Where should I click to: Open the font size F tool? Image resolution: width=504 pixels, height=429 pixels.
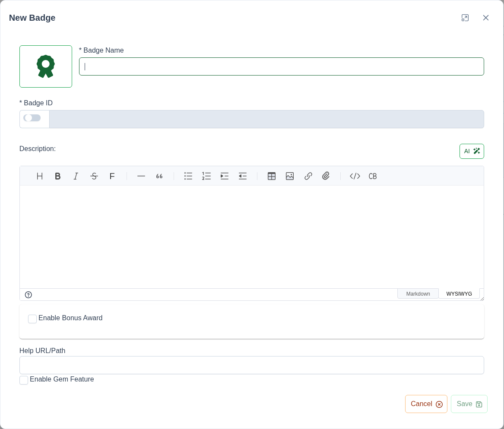(112, 176)
